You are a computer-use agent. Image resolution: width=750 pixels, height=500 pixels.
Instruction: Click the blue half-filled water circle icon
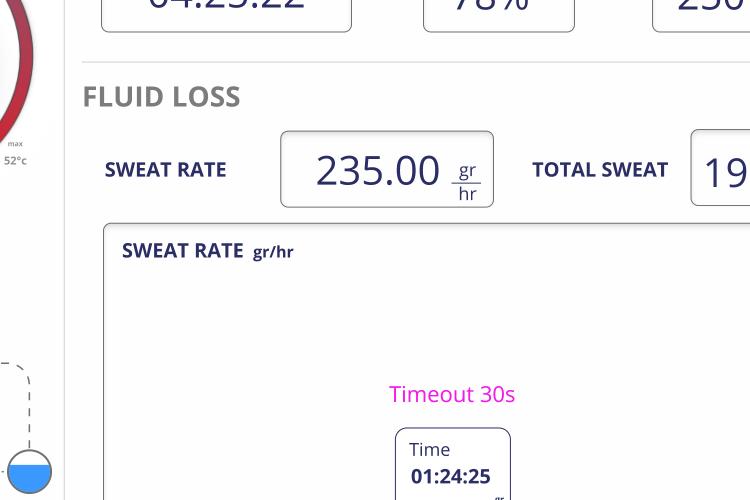click(29, 471)
